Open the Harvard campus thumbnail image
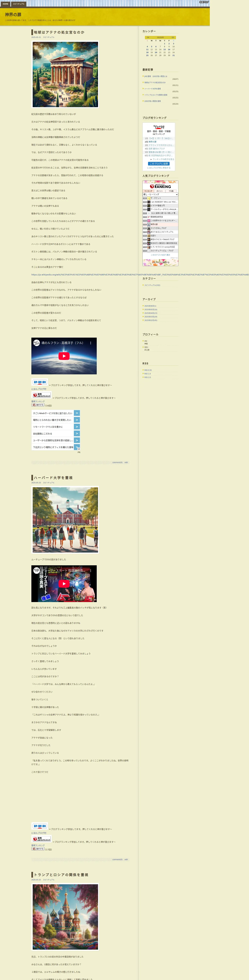This screenshot has height=980, width=249. (x=65, y=520)
